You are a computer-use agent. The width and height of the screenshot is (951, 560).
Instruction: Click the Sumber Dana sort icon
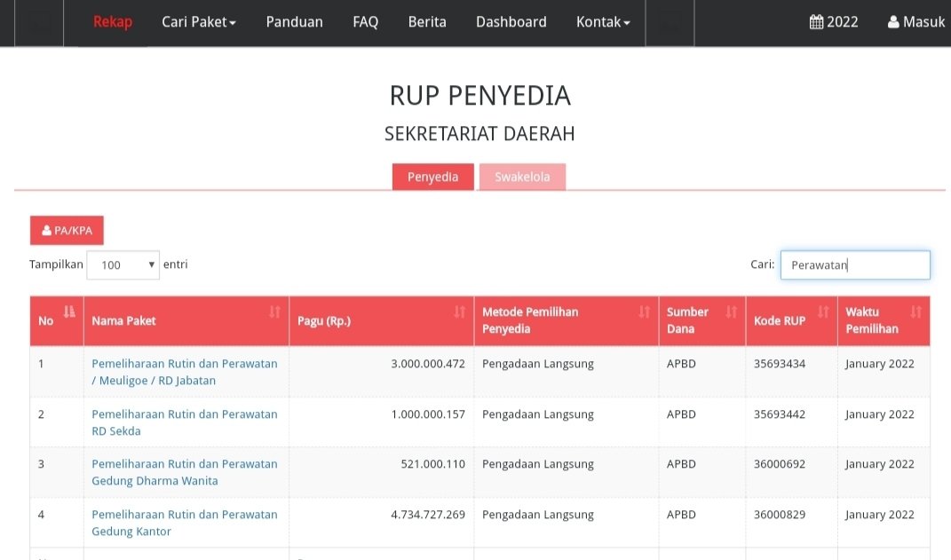[731, 312]
